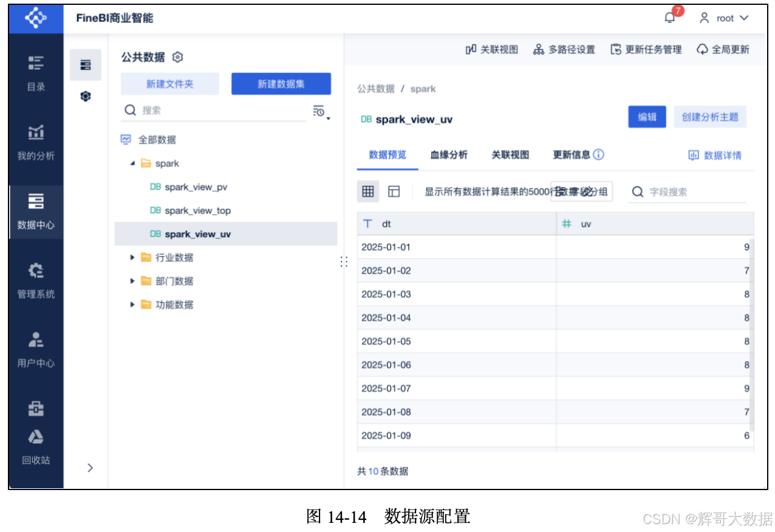The width and height of the screenshot is (775, 532).
Task: Open 公共数据 settings gear
Action: (x=177, y=57)
